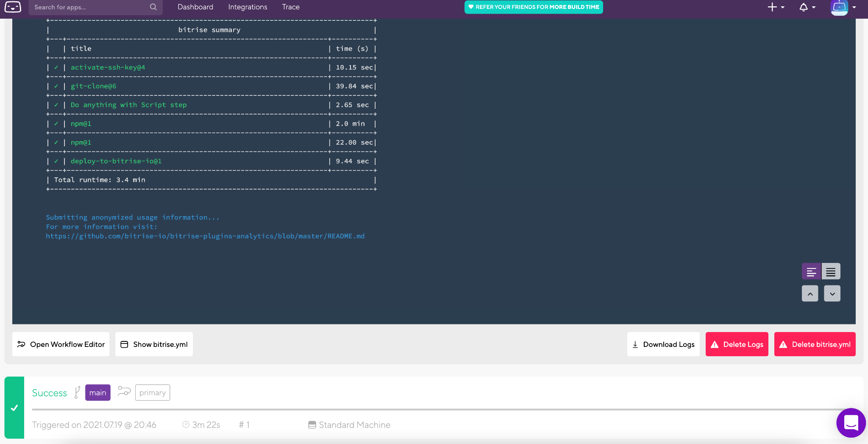Enable wrapped log lines view
The width and height of the screenshot is (868, 444).
click(x=811, y=271)
